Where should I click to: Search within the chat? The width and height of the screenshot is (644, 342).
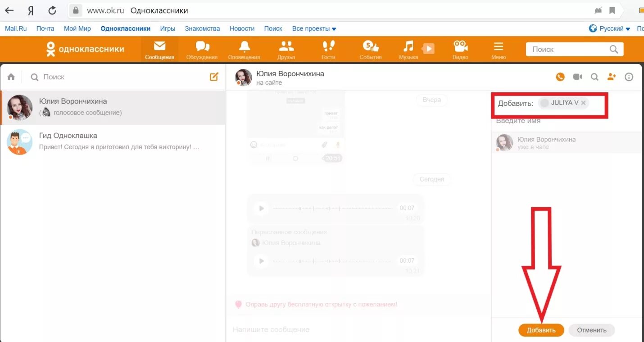pos(594,77)
